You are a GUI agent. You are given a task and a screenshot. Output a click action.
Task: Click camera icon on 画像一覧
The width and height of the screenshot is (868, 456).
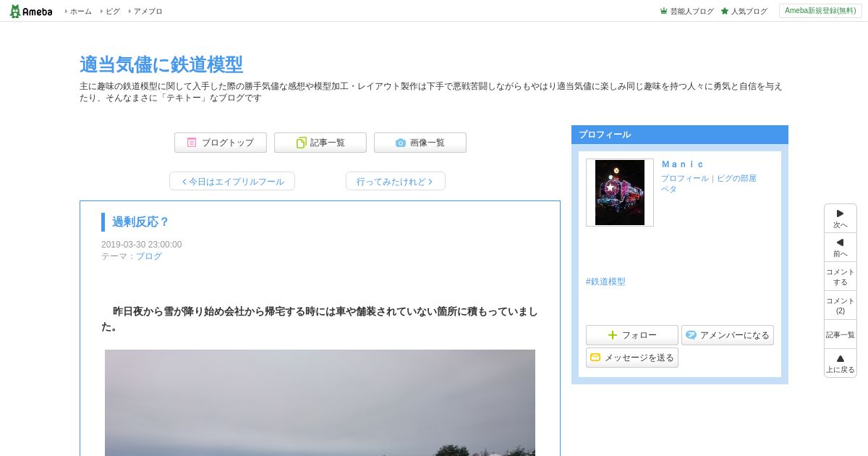pyautogui.click(x=401, y=143)
